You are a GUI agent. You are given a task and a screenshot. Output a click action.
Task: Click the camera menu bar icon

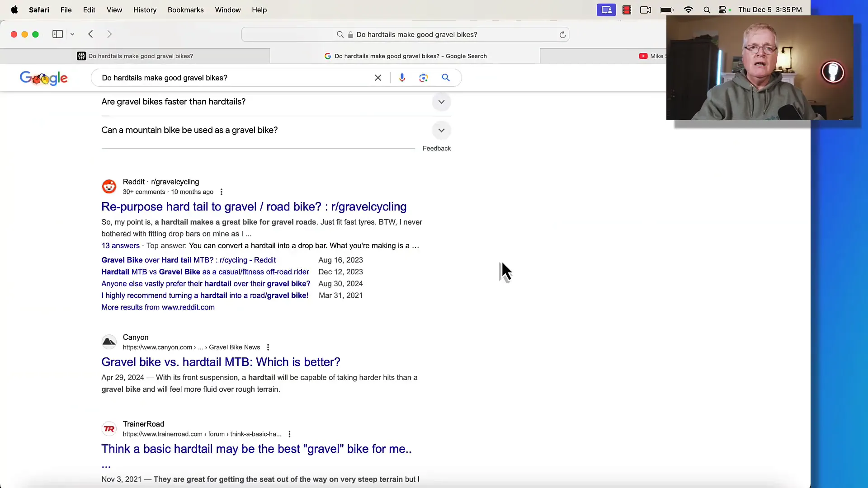(646, 9)
